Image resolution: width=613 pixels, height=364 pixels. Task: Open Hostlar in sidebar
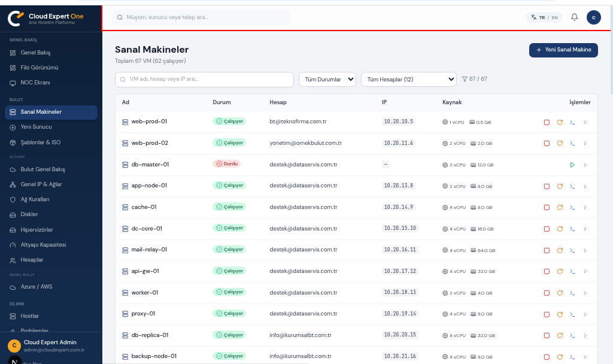[51, 316]
